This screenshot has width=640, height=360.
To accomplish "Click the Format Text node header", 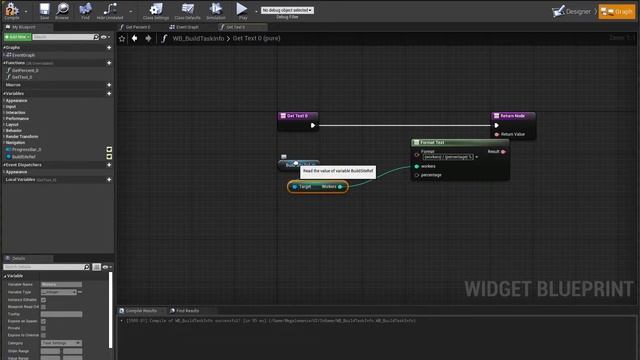I will pos(460,142).
